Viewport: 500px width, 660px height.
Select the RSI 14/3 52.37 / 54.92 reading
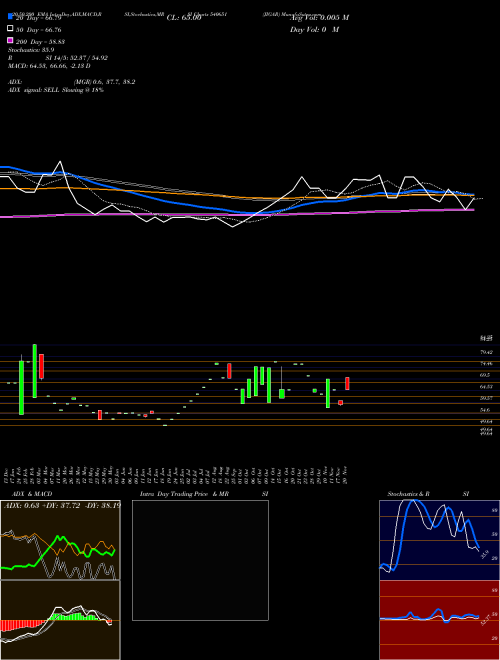click(58, 58)
